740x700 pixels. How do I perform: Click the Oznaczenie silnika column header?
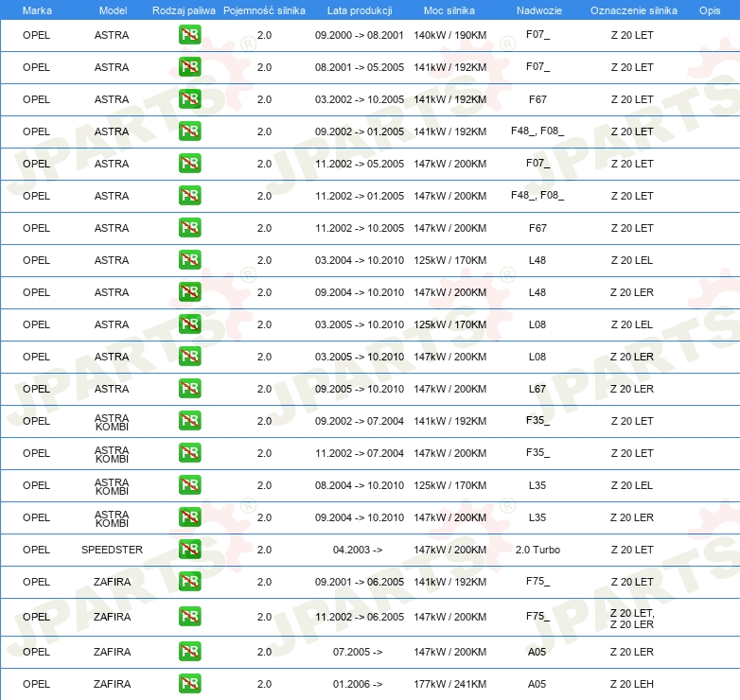[x=634, y=10]
